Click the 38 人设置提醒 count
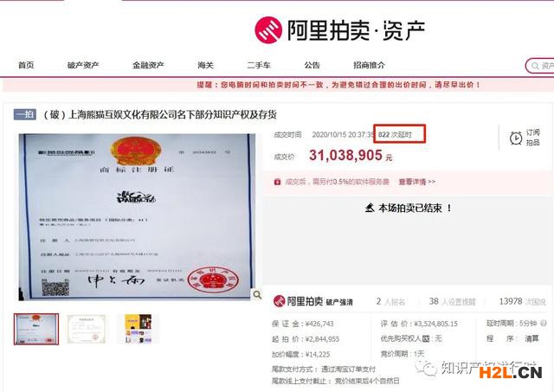 pos(452,302)
